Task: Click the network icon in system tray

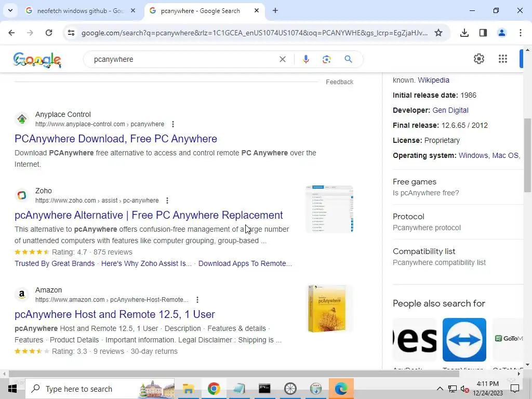Action: click(453, 389)
